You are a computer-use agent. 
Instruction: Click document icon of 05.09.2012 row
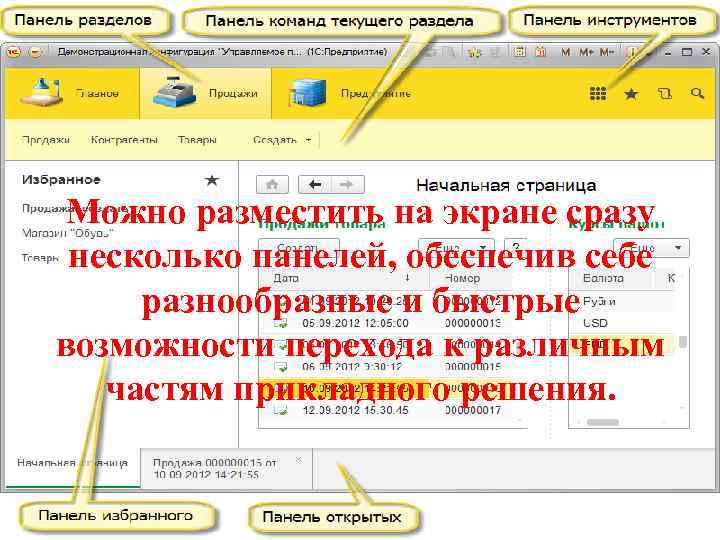tap(281, 323)
